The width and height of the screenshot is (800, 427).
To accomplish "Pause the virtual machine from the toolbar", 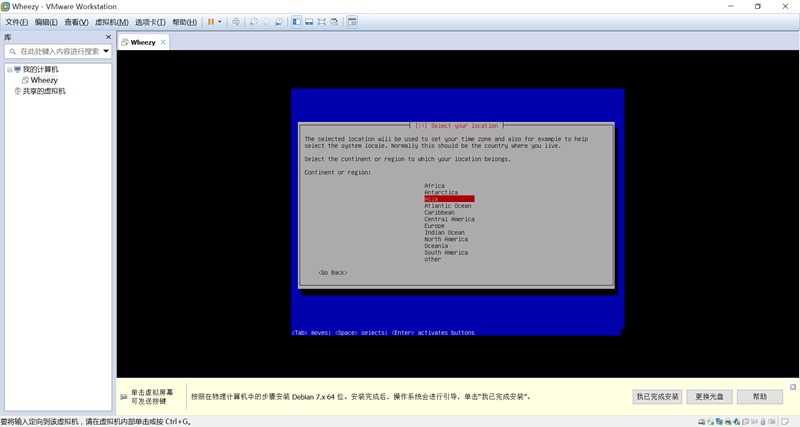I will 211,22.
